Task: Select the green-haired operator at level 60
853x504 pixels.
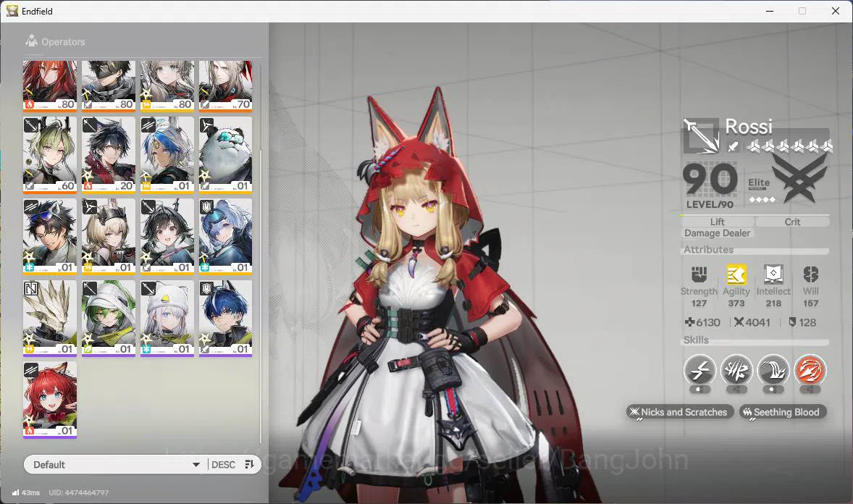Action: (50, 155)
